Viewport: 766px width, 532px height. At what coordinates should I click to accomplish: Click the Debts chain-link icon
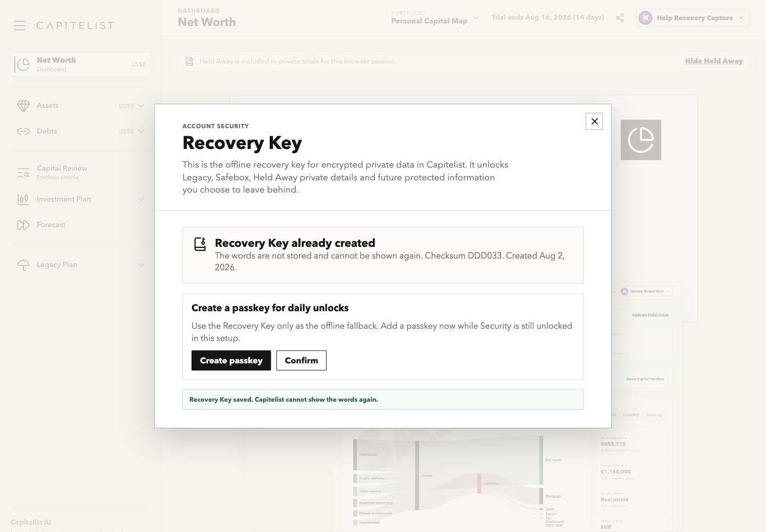pos(23,131)
